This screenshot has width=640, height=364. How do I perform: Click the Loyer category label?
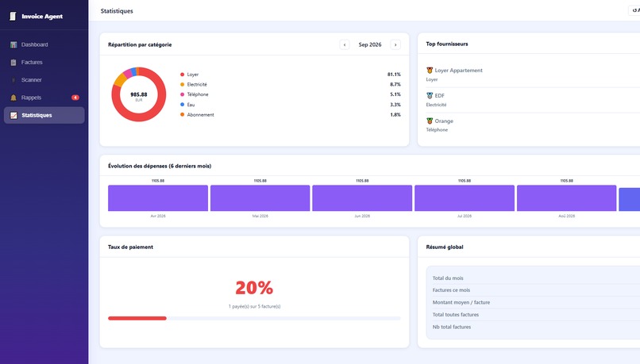tap(193, 75)
